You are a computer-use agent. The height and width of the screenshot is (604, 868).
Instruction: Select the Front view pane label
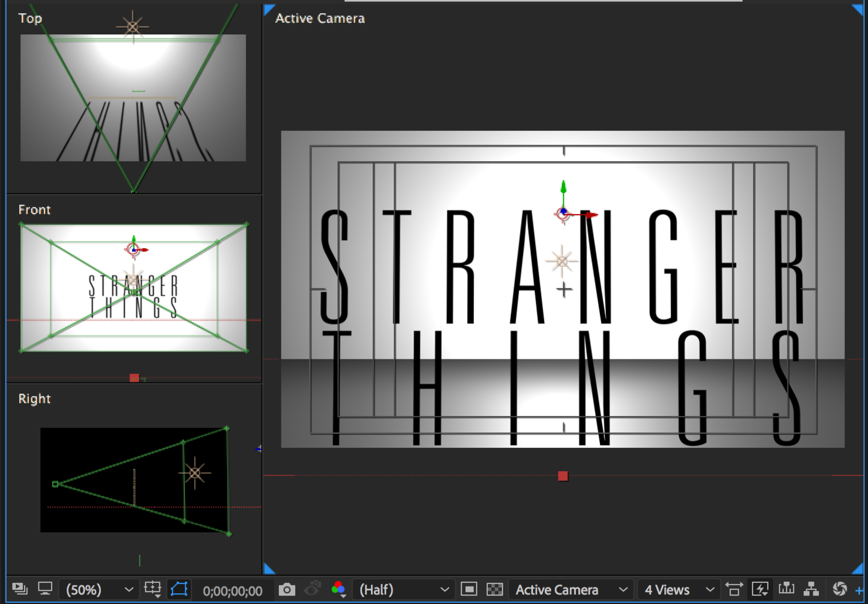tap(34, 210)
